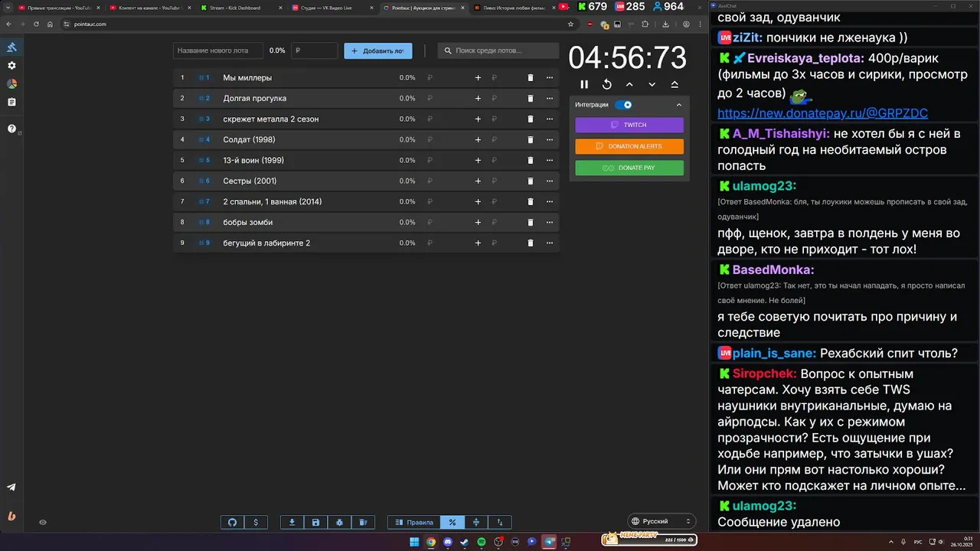Pause the auction timer
The width and height of the screenshot is (980, 551).
tap(584, 85)
